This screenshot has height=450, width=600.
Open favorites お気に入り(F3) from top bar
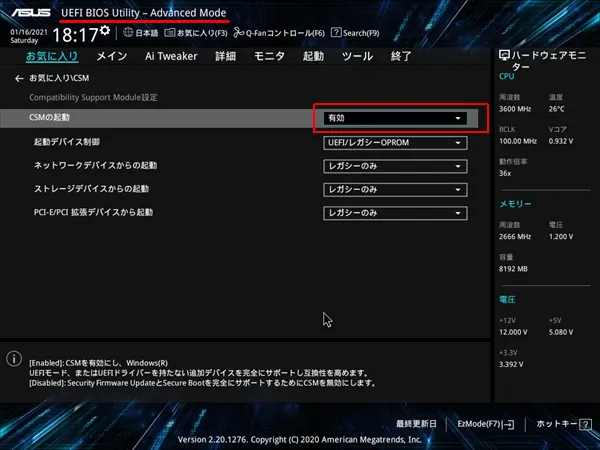click(x=196, y=33)
